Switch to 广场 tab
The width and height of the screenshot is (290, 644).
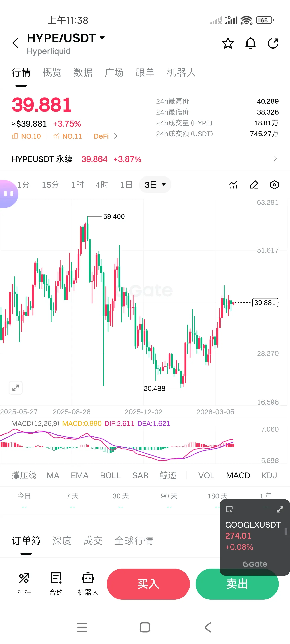pyautogui.click(x=114, y=72)
